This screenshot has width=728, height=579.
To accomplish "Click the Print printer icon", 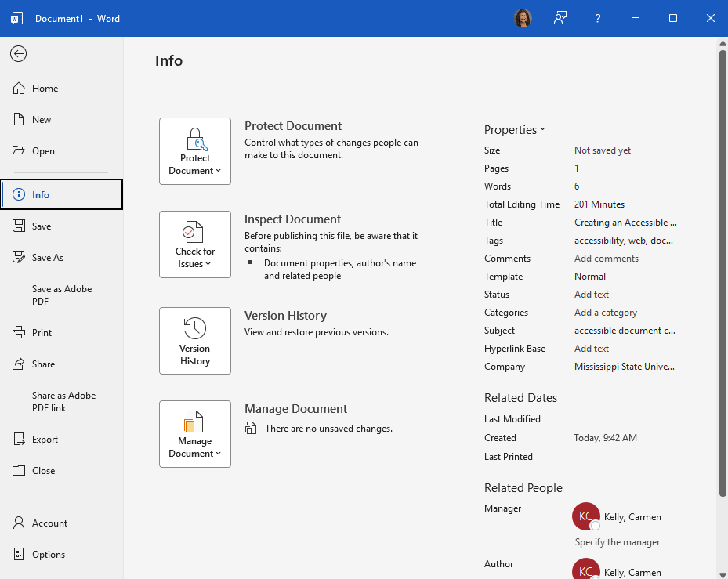I will [x=19, y=332].
